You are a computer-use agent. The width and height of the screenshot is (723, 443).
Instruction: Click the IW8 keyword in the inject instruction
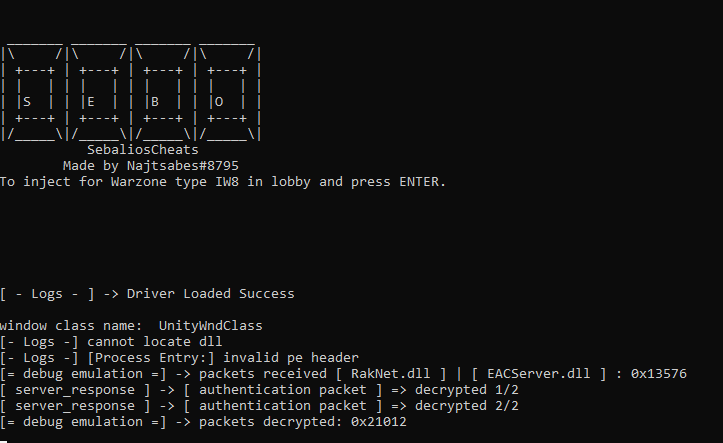click(x=227, y=182)
